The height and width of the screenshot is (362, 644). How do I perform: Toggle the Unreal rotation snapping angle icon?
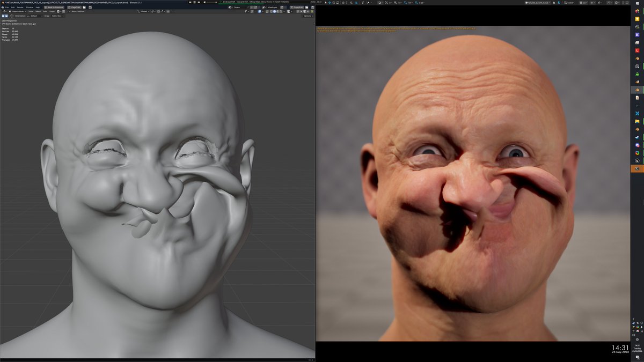click(x=405, y=3)
